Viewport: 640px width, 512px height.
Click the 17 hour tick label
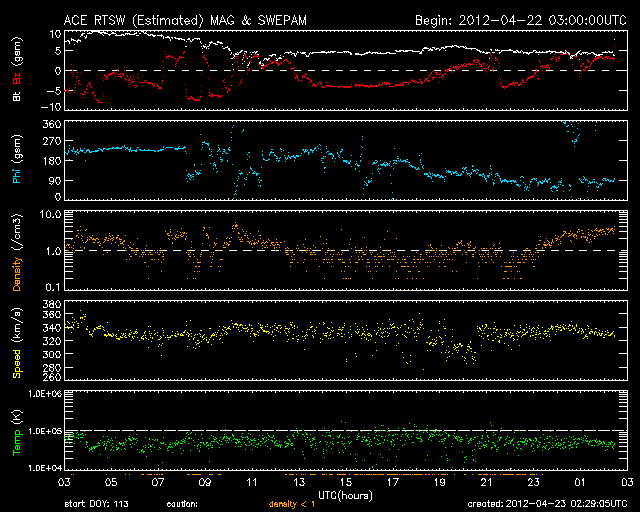click(393, 482)
